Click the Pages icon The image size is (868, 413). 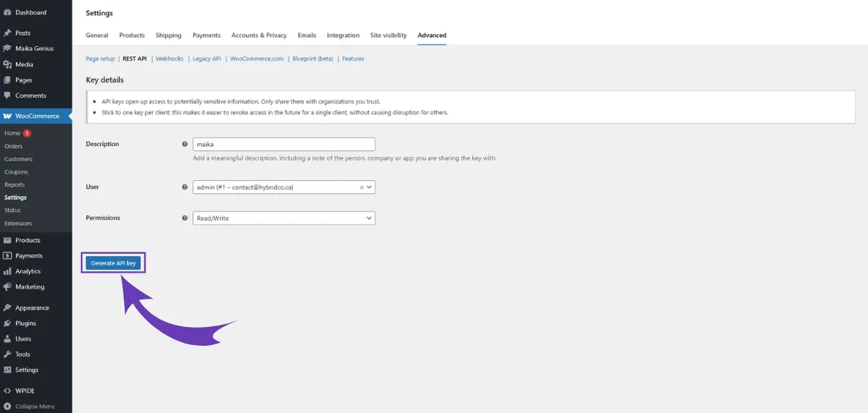(7, 80)
